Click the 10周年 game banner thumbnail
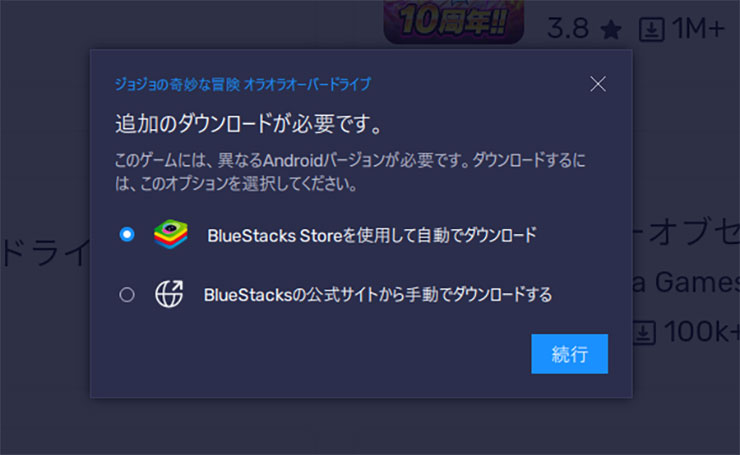The height and width of the screenshot is (455, 740). (454, 21)
